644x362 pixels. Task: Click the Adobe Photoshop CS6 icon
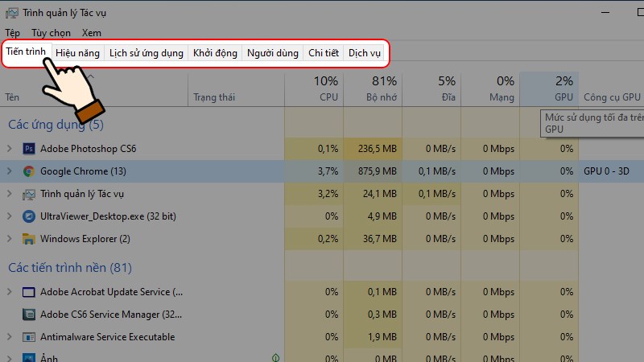tap(29, 149)
